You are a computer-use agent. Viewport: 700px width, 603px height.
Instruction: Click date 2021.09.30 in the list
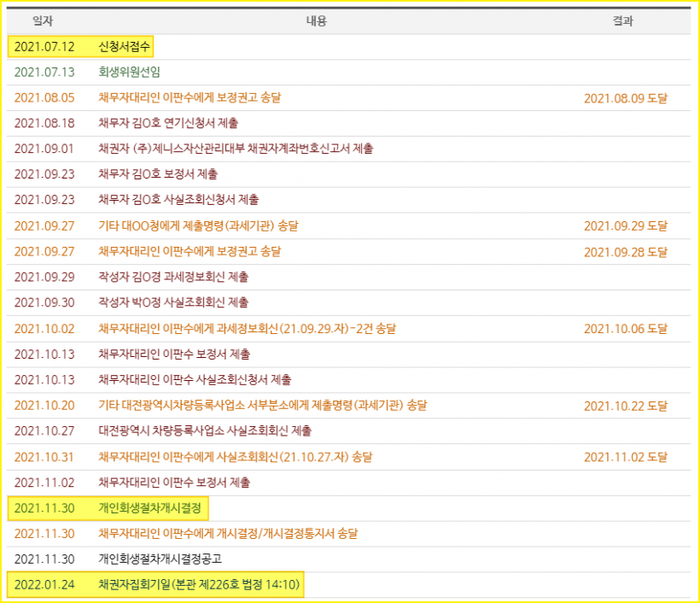44,302
